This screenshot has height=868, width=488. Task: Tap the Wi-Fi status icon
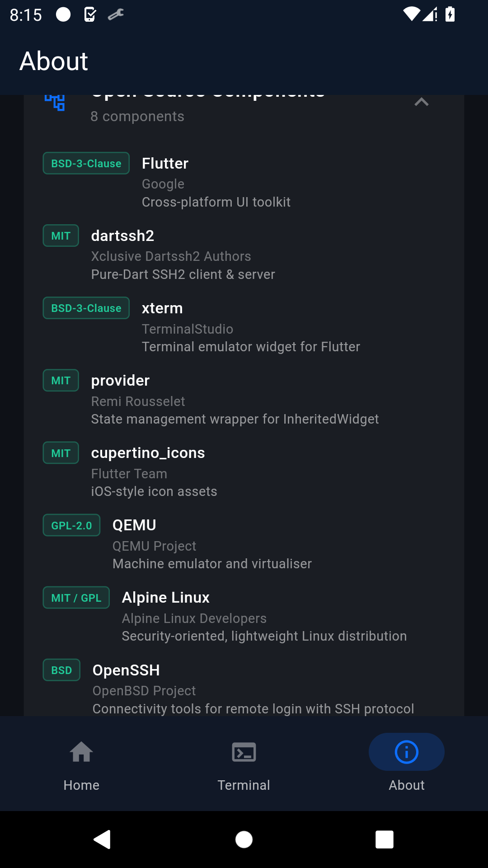pyautogui.click(x=412, y=15)
